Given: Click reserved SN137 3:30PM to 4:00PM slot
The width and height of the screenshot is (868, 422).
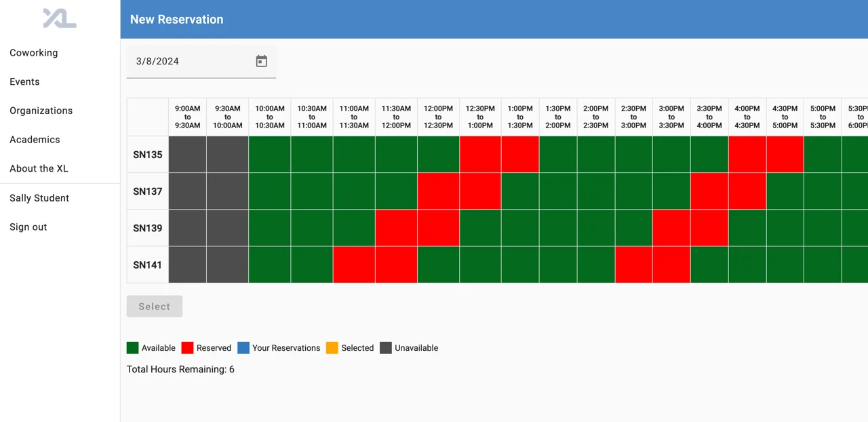Looking at the screenshot, I should tap(709, 191).
